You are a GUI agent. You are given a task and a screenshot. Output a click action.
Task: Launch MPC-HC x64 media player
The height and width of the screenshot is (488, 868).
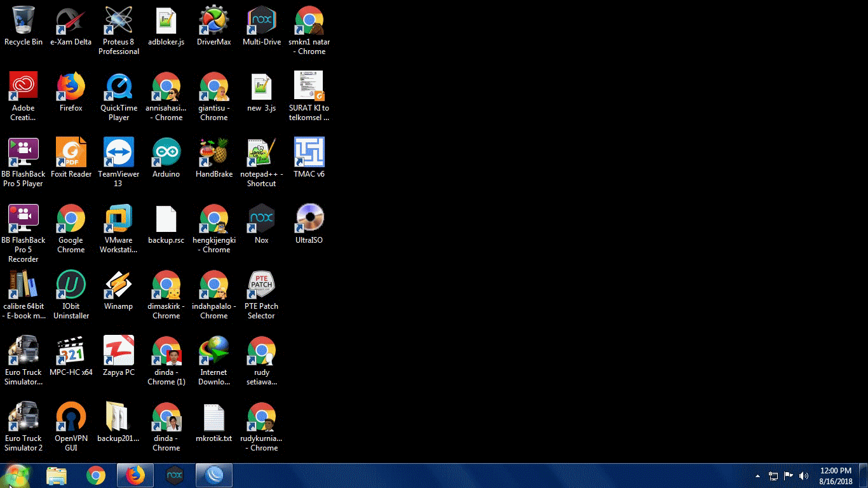[71, 356]
